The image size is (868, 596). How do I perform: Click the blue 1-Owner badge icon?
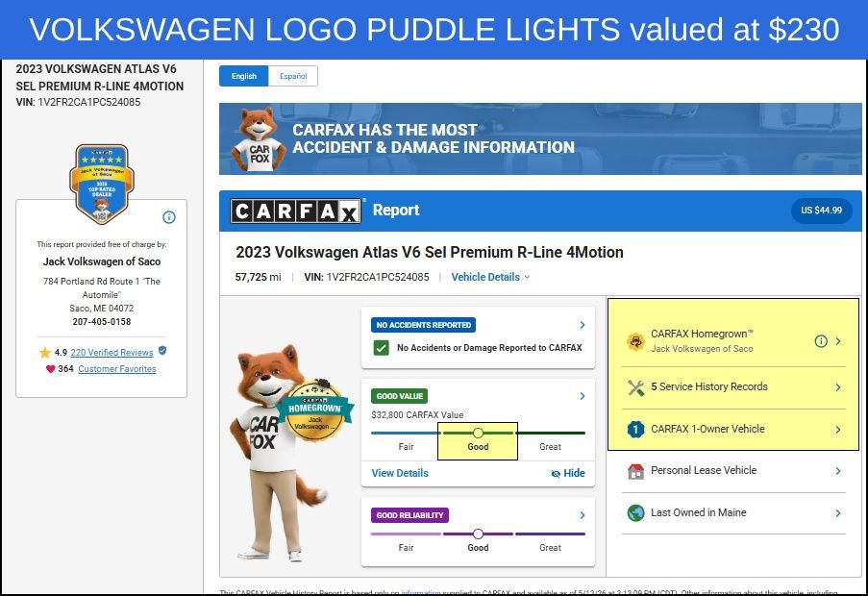(x=635, y=430)
